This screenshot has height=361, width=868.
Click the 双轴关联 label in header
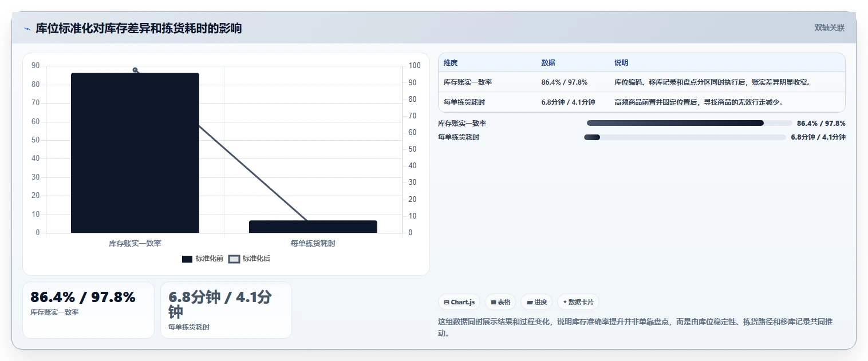click(x=830, y=28)
